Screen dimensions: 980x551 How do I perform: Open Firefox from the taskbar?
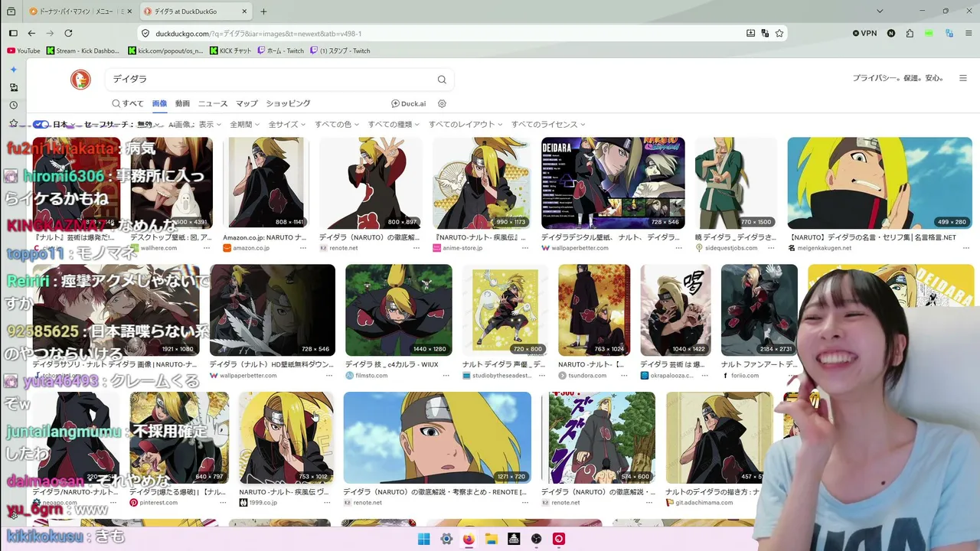coord(469,539)
